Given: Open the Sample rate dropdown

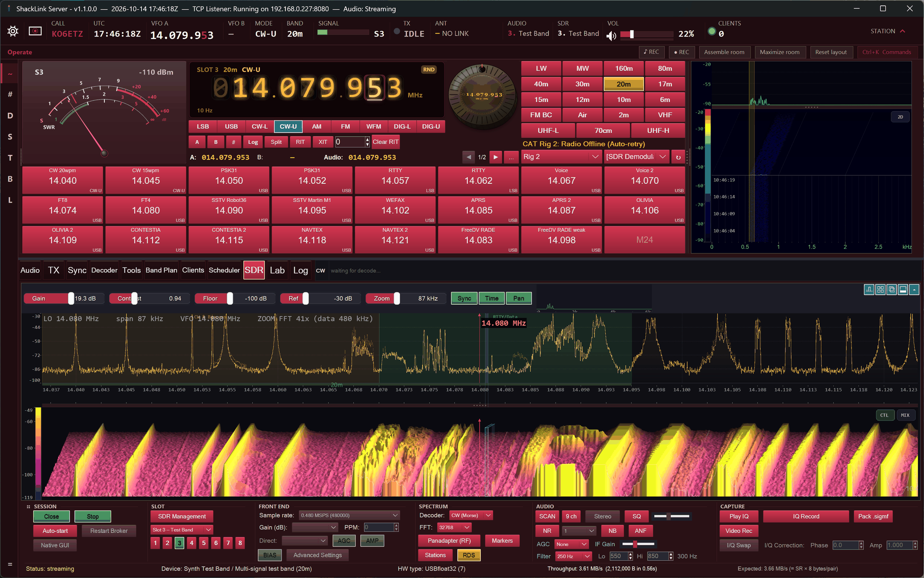Looking at the screenshot, I should pos(349,515).
